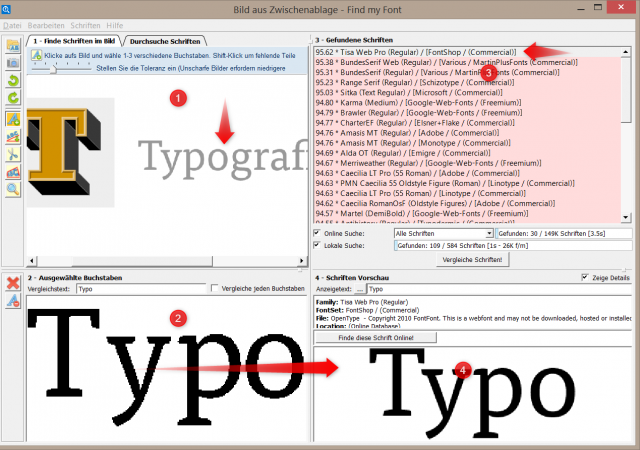
Task: Open the Schriften menu
Action: tap(85, 25)
